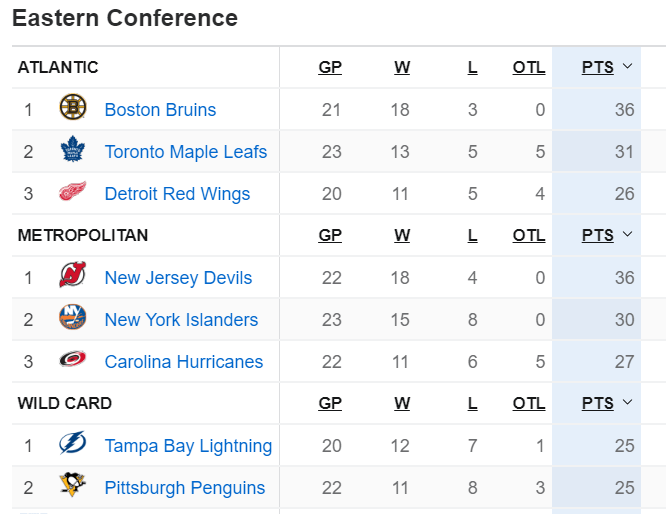Sort Atlantic division by GP column
The height and width of the screenshot is (514, 666).
[330, 68]
